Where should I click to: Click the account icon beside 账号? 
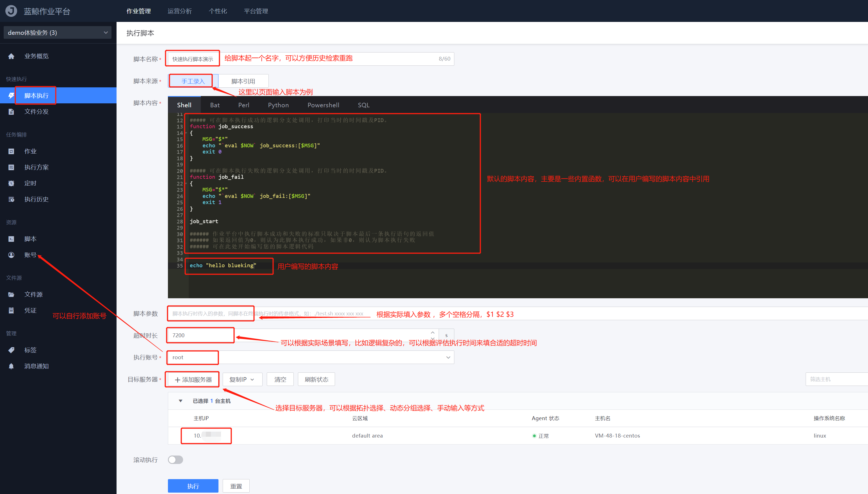click(11, 255)
